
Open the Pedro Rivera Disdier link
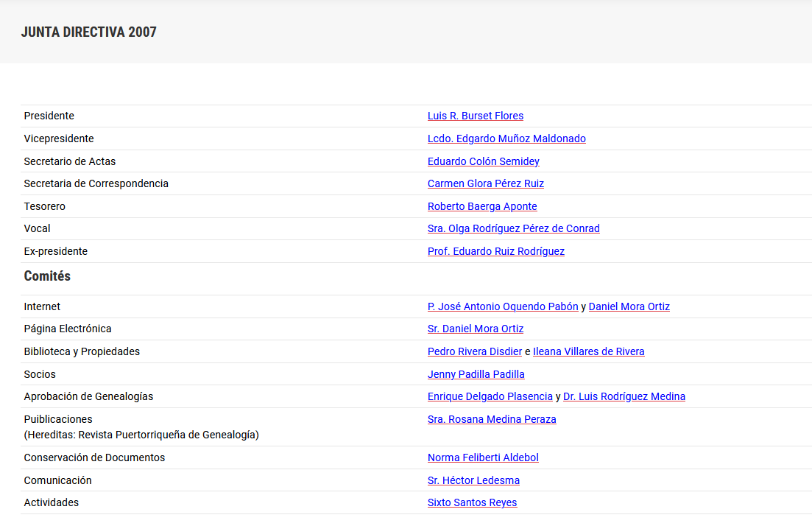(474, 351)
